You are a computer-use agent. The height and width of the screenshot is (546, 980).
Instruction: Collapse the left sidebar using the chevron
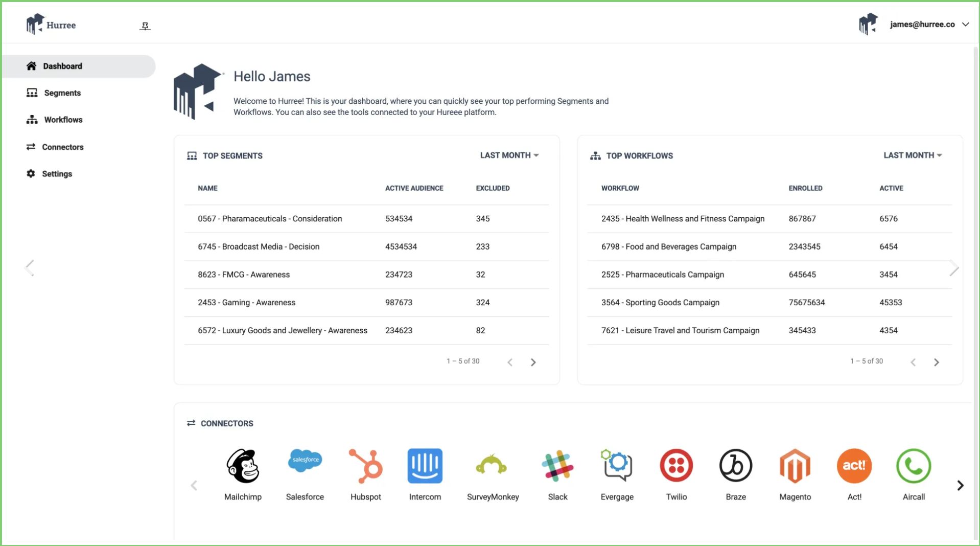click(x=30, y=267)
